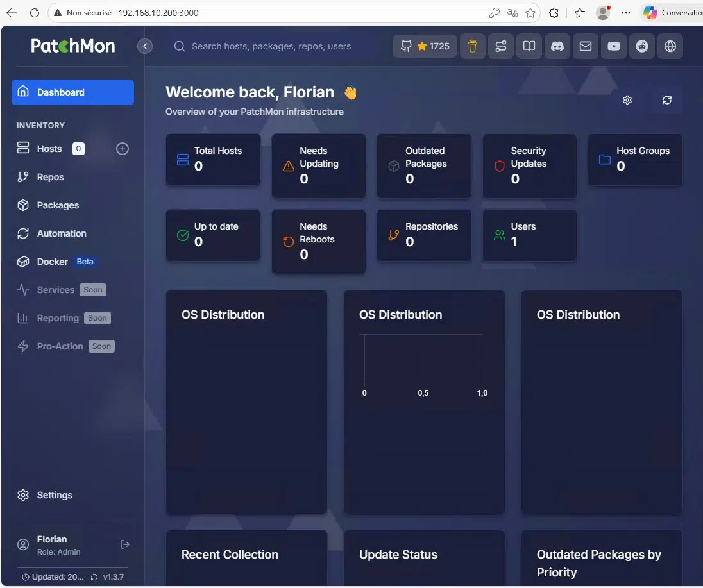Open dashboard customization gear icon

(627, 100)
